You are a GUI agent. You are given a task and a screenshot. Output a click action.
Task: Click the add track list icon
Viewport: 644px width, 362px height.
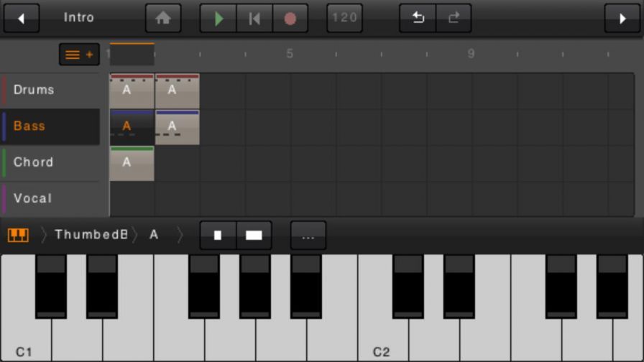coord(79,55)
